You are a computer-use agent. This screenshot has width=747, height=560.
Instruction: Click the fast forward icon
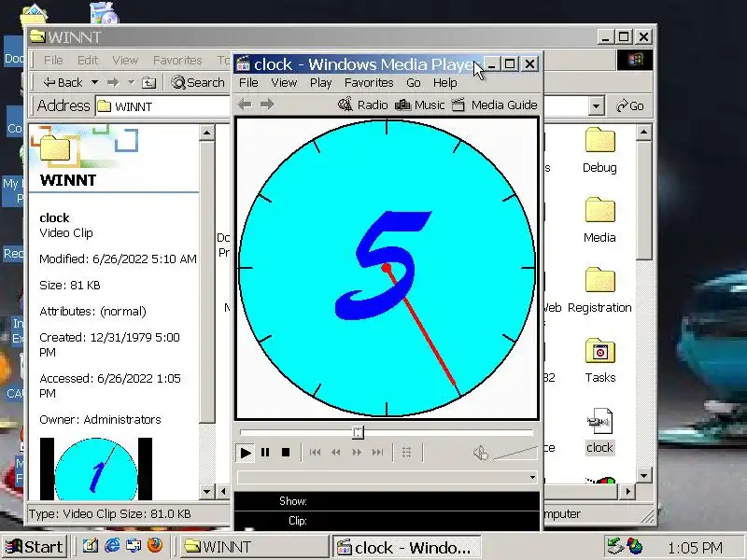click(357, 453)
